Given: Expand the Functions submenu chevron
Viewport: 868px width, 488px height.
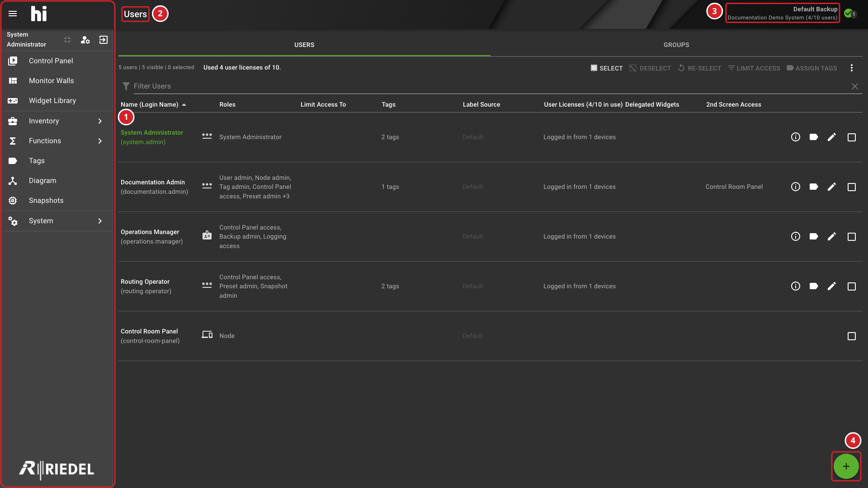Looking at the screenshot, I should [100, 141].
